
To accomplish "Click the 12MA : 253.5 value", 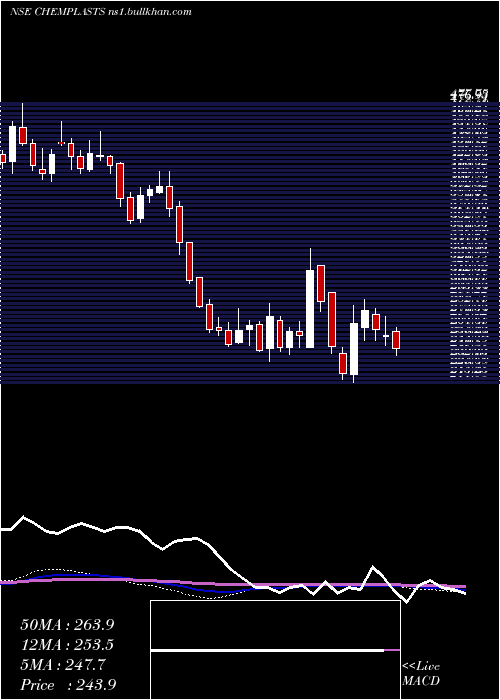I will tap(67, 645).
